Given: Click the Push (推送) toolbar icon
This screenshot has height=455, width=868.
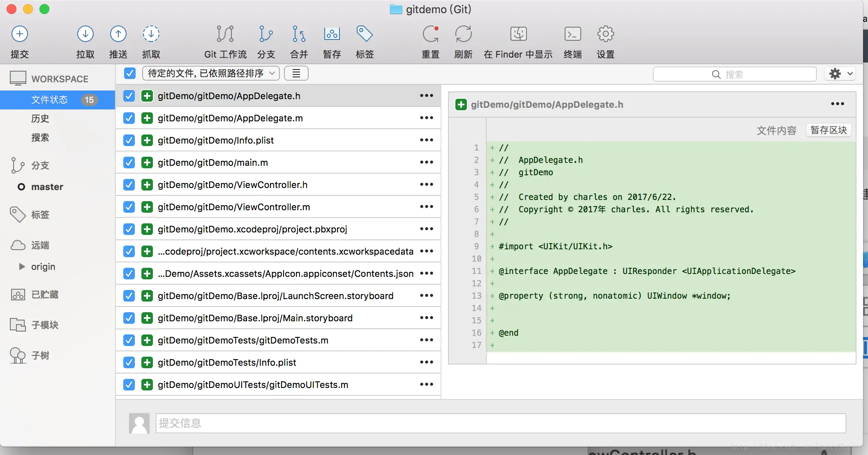Looking at the screenshot, I should [118, 34].
